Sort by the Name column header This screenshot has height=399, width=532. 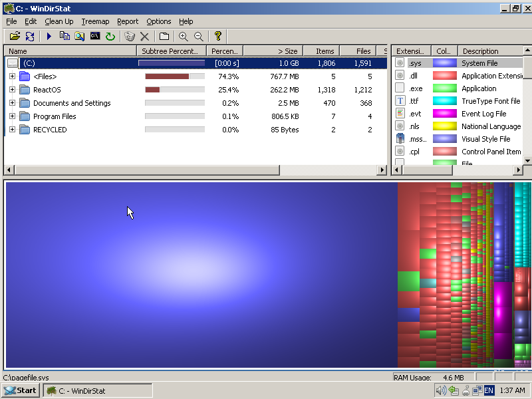tap(70, 51)
